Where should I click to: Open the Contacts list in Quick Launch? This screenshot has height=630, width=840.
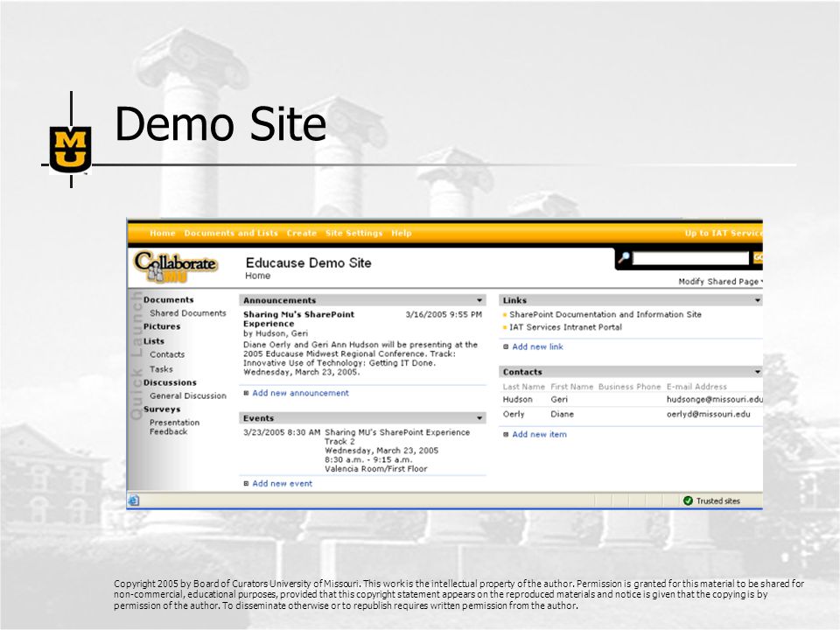pos(167,354)
